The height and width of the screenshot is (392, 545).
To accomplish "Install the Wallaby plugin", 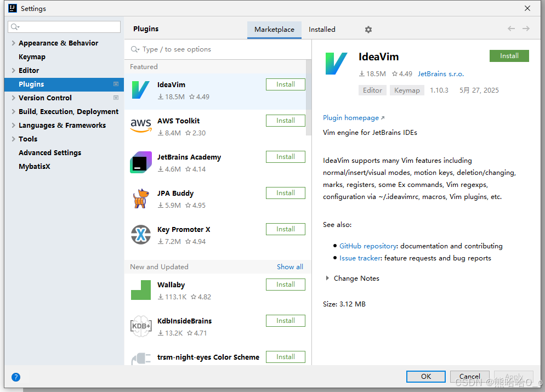I will pos(285,285).
